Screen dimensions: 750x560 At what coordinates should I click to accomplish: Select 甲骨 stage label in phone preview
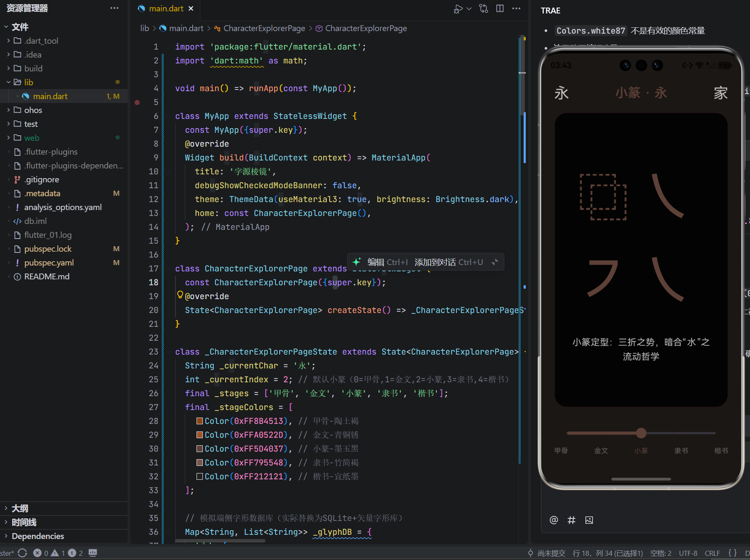click(x=561, y=450)
